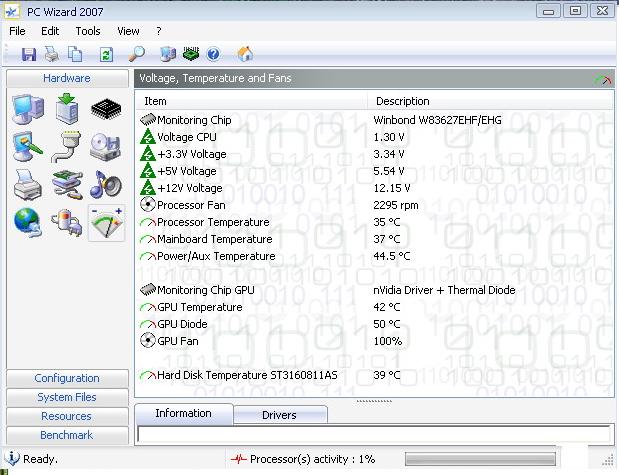Screen dimensions: 619x475
Task: Click the Winbond W83627EHF/EHG value
Action: click(437, 120)
